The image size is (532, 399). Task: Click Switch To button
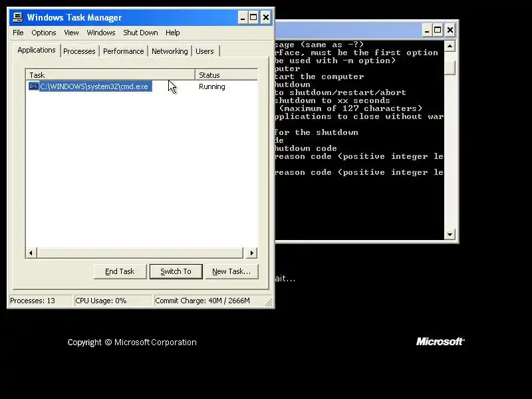[176, 271]
